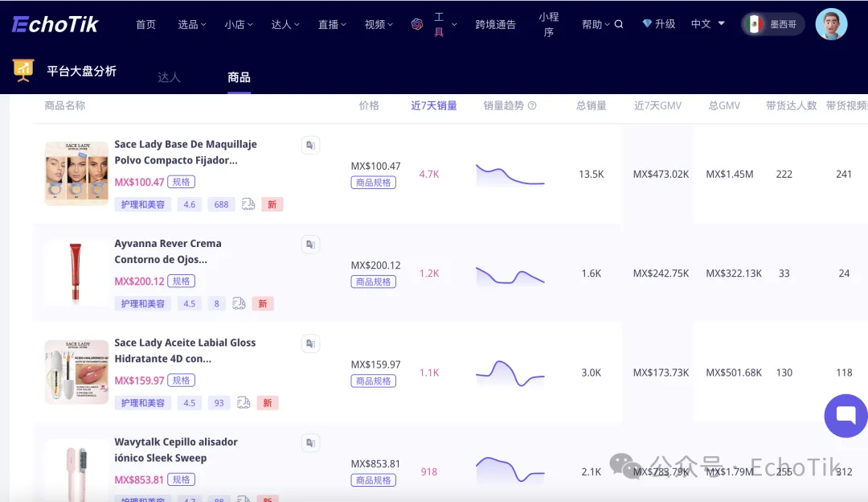Open Ayvanna Rever Crema Contorno product link
Screen dimensions: 868x502
(x=168, y=251)
